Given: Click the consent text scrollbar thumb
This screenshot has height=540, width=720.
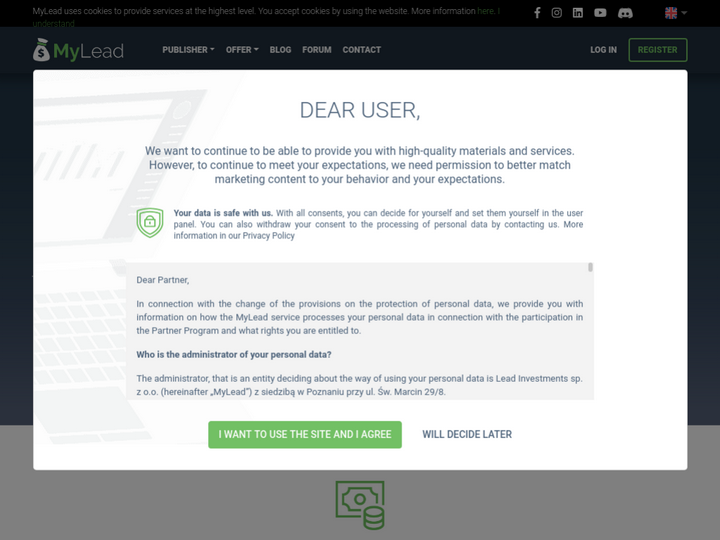Looking at the screenshot, I should point(590,267).
